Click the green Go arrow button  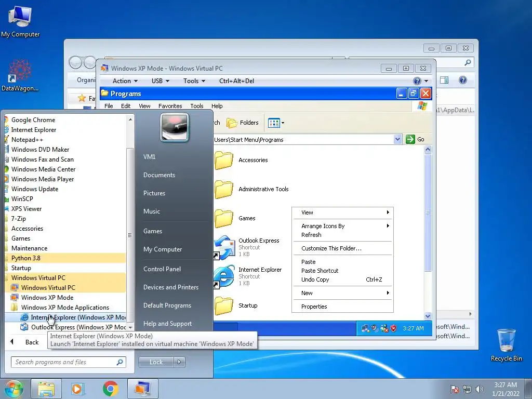410,139
